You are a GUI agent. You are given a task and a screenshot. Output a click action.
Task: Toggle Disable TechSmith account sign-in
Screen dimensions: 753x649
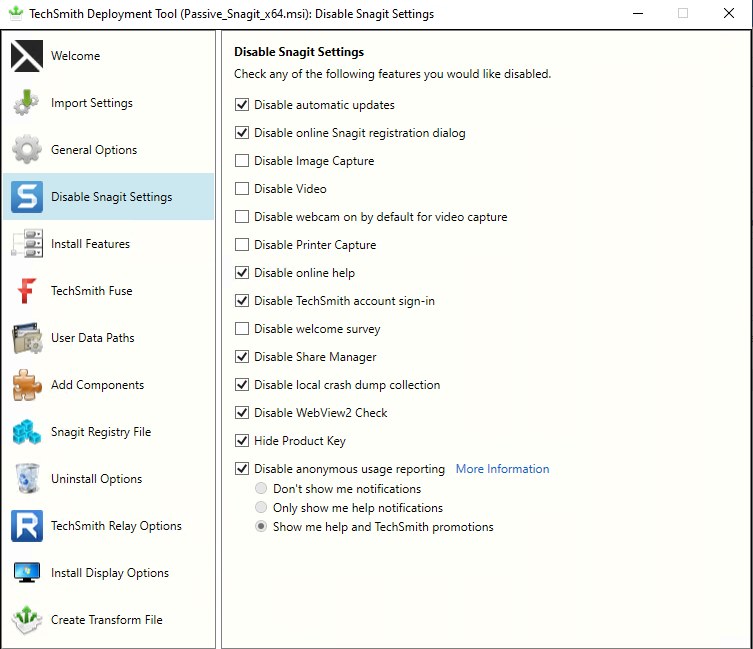(x=242, y=301)
